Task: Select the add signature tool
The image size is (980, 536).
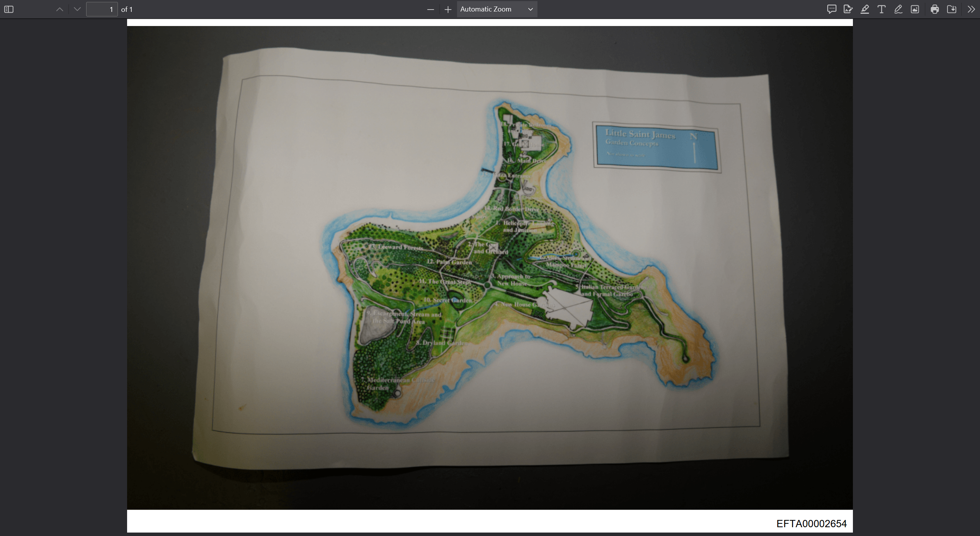Action: coord(848,9)
